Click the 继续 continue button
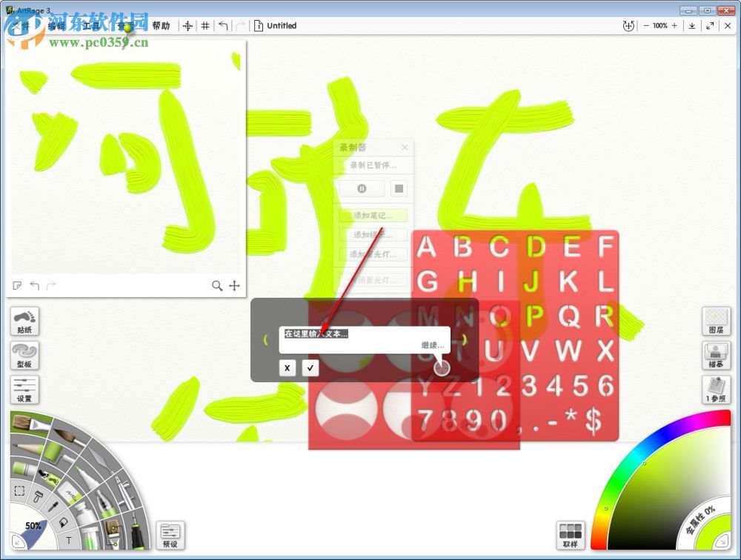Screen dimensions: 741x560 tap(432, 346)
